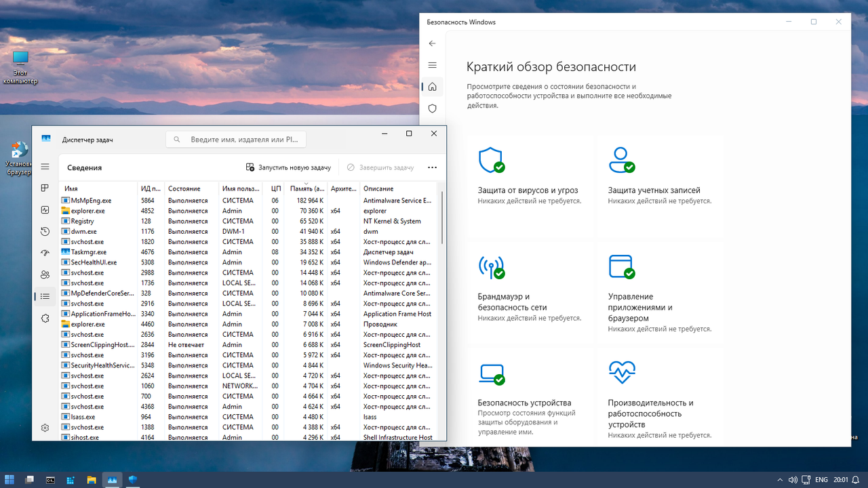
Task: Open Services page in Task Manager sidebar
Action: coord(45,318)
